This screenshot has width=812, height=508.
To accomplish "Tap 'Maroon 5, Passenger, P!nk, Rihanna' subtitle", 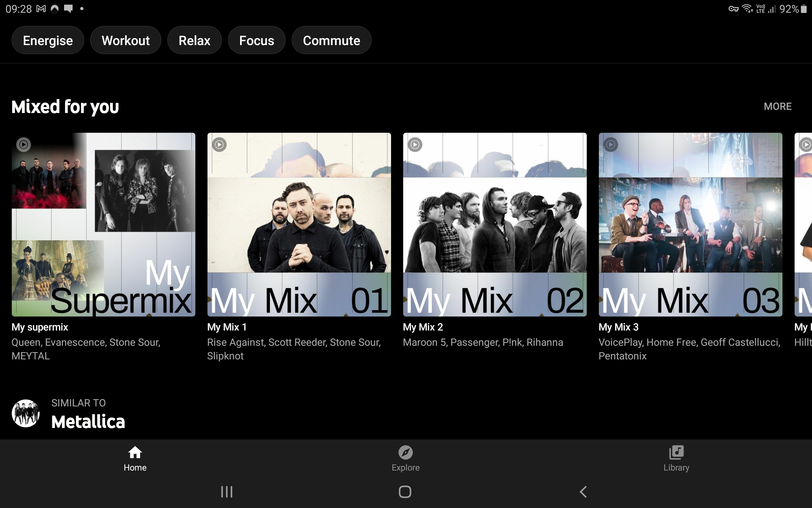I will tap(483, 342).
